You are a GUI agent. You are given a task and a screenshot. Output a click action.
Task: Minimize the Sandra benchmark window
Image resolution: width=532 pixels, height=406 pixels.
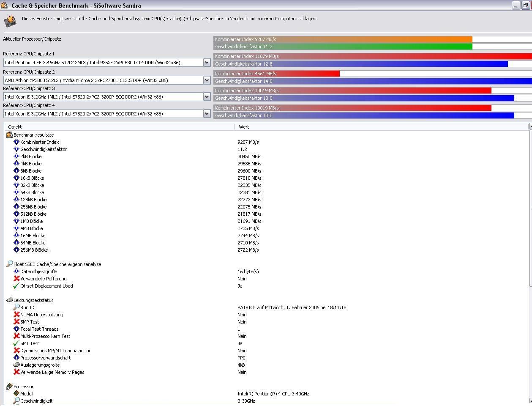click(x=516, y=5)
